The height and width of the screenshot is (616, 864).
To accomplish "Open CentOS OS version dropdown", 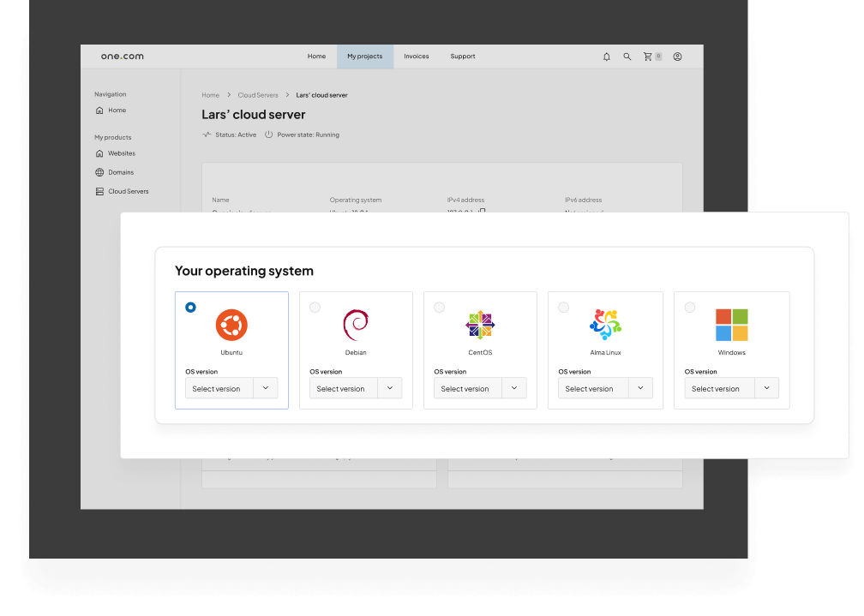I will point(480,388).
